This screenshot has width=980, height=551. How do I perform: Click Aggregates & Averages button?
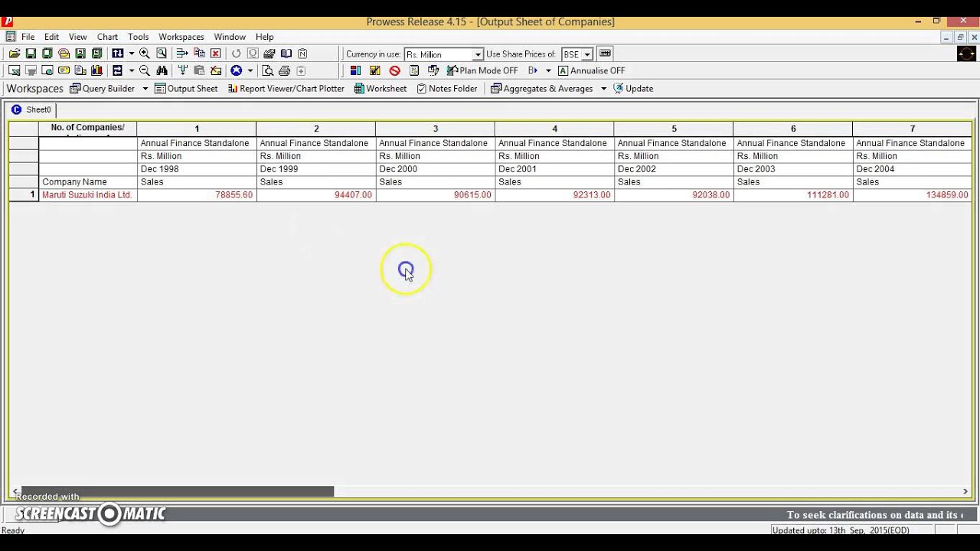click(541, 89)
